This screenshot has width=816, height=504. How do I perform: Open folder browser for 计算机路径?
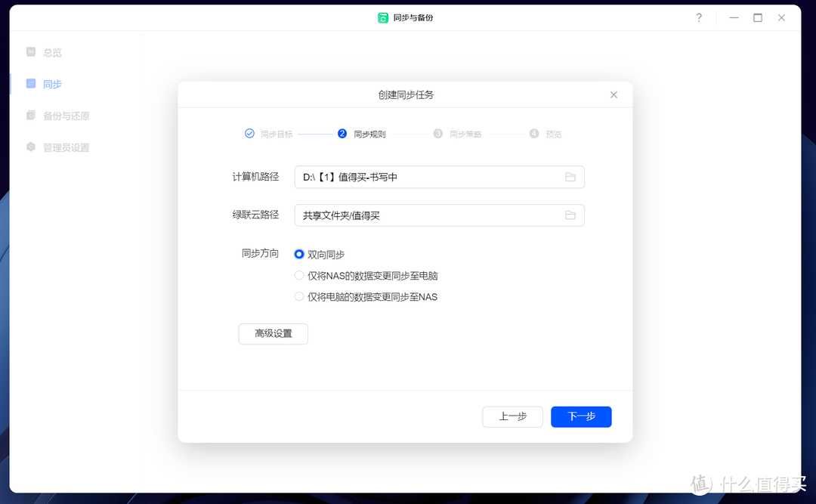pos(570,176)
